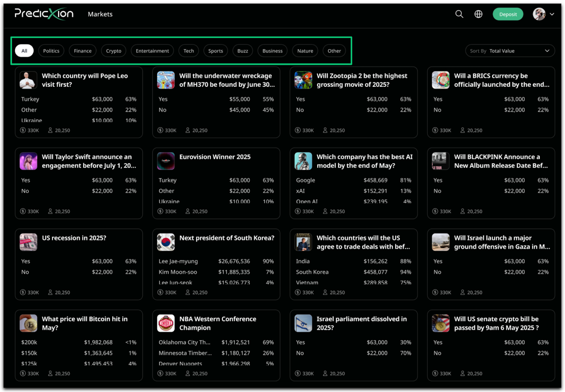The width and height of the screenshot is (565, 392).
Task: Open Israel Gaza offensive thumbnail
Action: (x=440, y=242)
